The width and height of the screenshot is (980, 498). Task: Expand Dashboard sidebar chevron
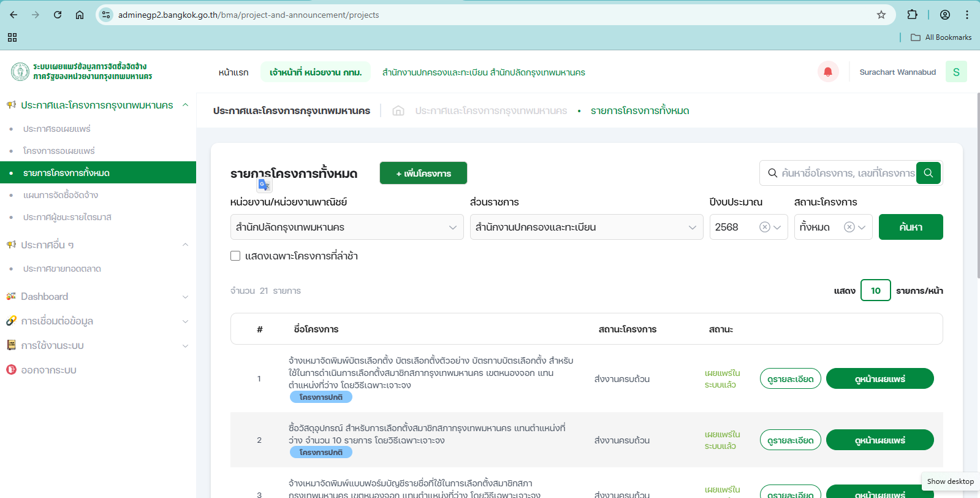point(185,297)
